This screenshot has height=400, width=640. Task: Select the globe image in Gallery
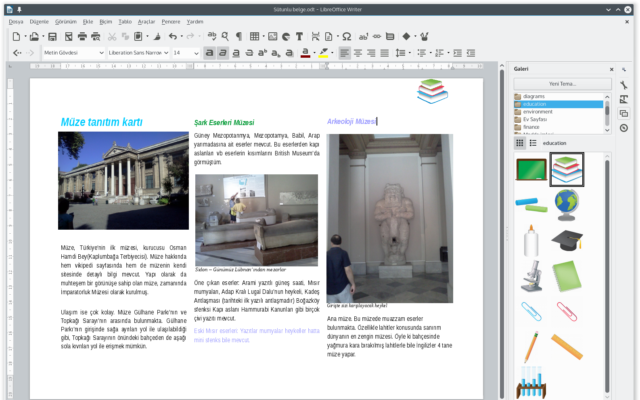coord(566,203)
